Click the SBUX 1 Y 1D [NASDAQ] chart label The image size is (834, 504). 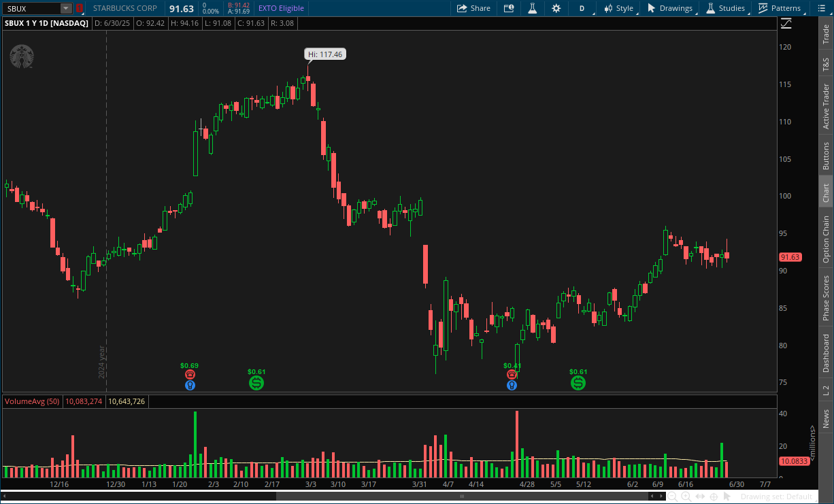point(47,23)
